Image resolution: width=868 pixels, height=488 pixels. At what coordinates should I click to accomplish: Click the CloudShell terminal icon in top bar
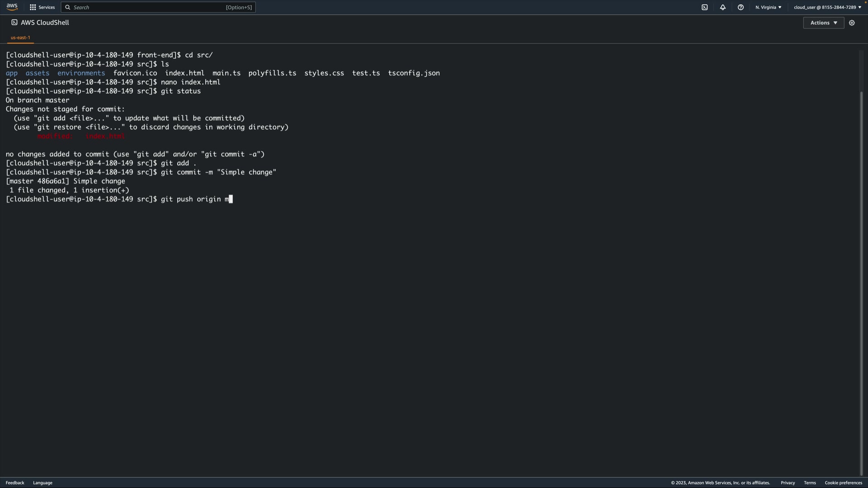click(704, 7)
